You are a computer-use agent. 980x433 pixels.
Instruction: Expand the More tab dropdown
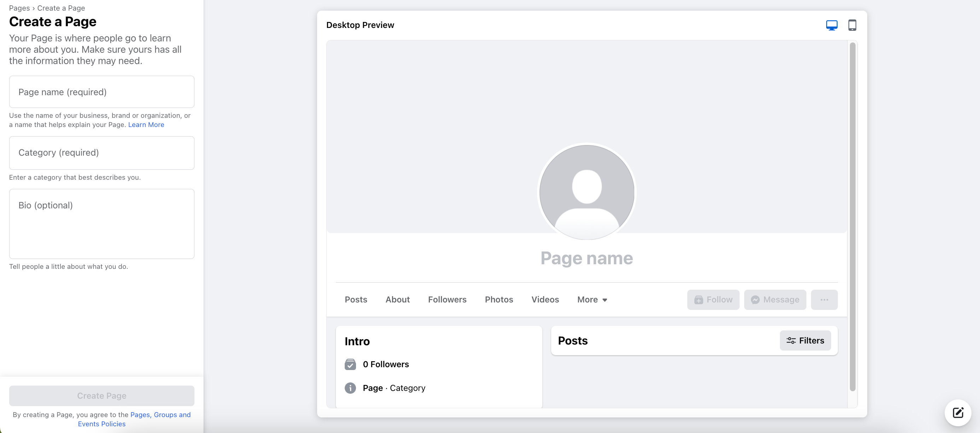(591, 300)
